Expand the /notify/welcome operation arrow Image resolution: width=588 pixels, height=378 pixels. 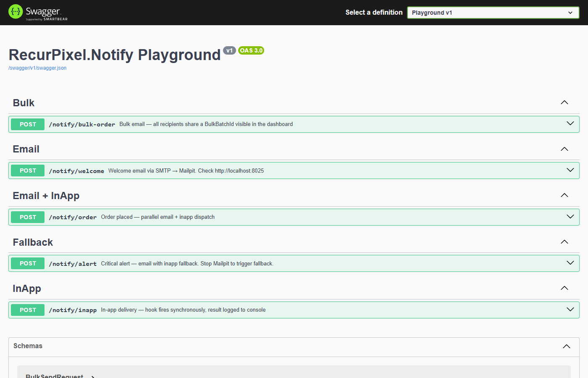(x=570, y=170)
